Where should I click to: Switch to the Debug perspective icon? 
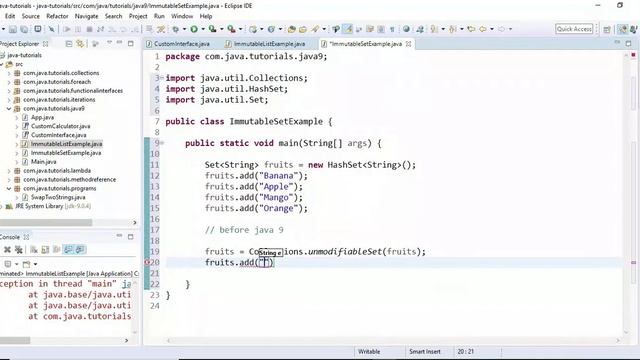(x=634, y=29)
